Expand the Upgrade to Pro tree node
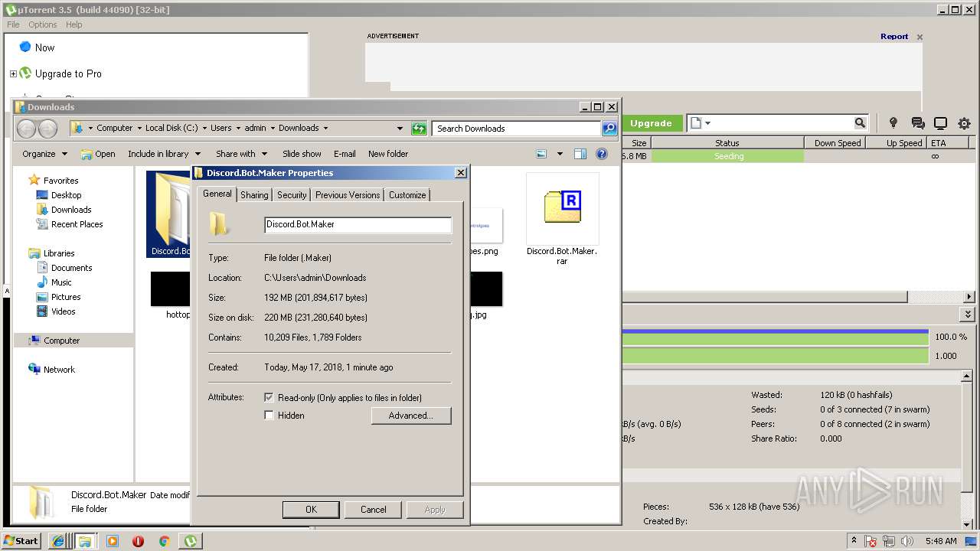The image size is (980, 551). point(13,74)
